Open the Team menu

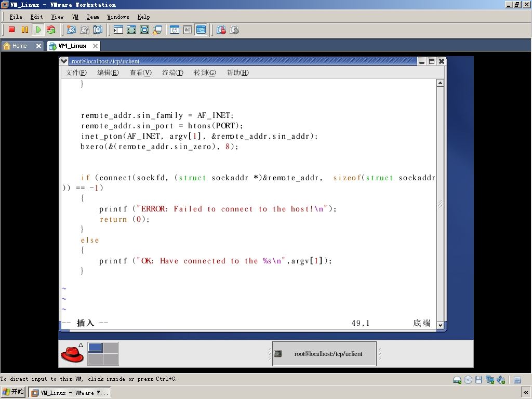click(x=92, y=17)
